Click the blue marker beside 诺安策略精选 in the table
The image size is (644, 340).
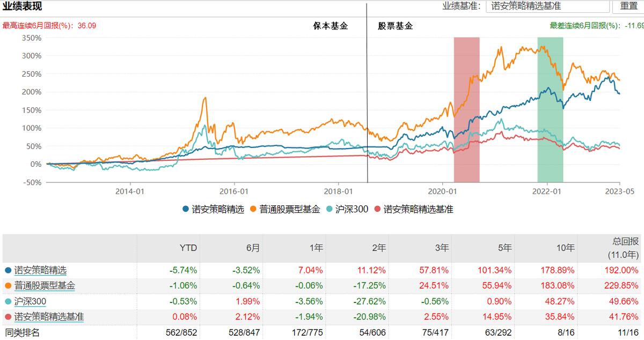[8, 269]
